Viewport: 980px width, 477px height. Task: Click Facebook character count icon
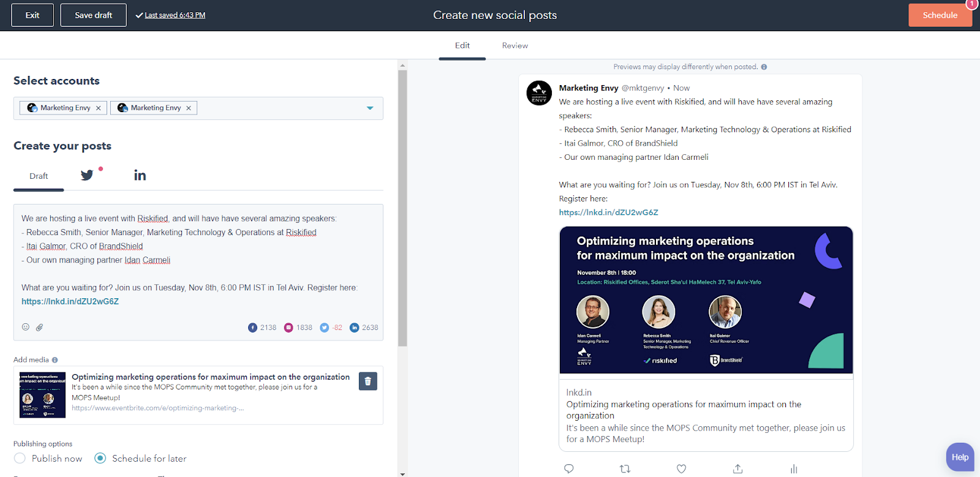[x=252, y=328]
